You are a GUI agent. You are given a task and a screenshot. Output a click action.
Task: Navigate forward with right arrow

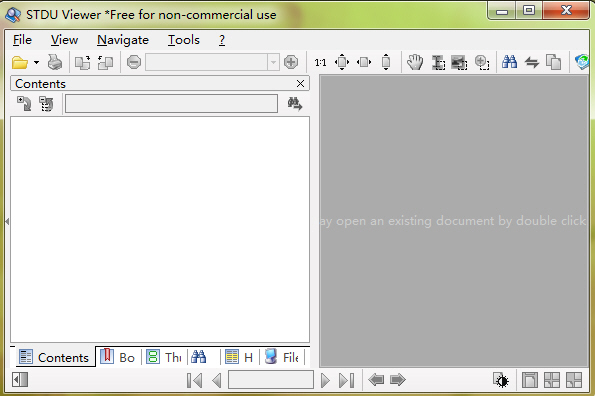[398, 380]
